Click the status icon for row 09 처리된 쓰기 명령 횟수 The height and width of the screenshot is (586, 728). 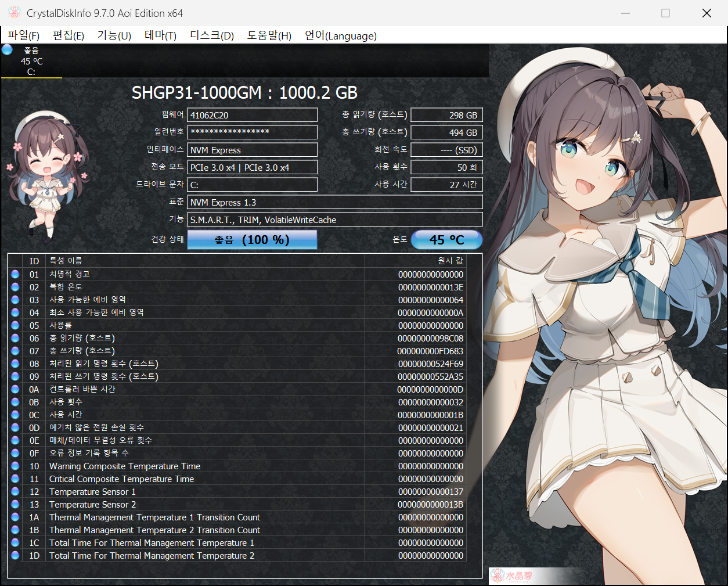pos(15,376)
